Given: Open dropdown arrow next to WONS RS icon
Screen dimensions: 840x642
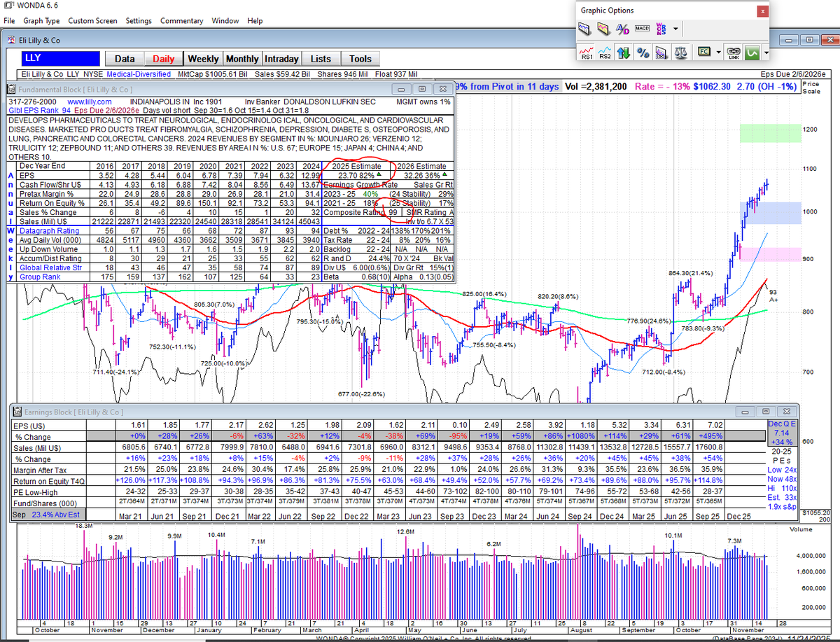Looking at the screenshot, I should click(x=675, y=29).
